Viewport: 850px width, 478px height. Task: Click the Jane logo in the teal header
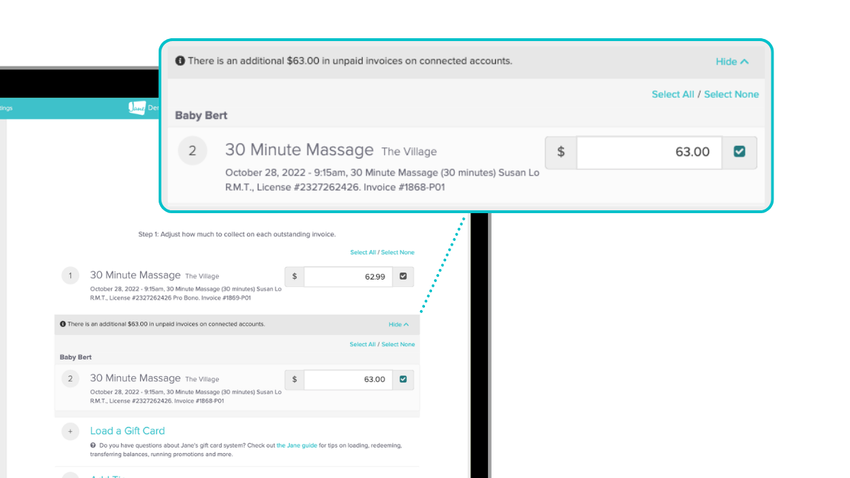(x=137, y=107)
